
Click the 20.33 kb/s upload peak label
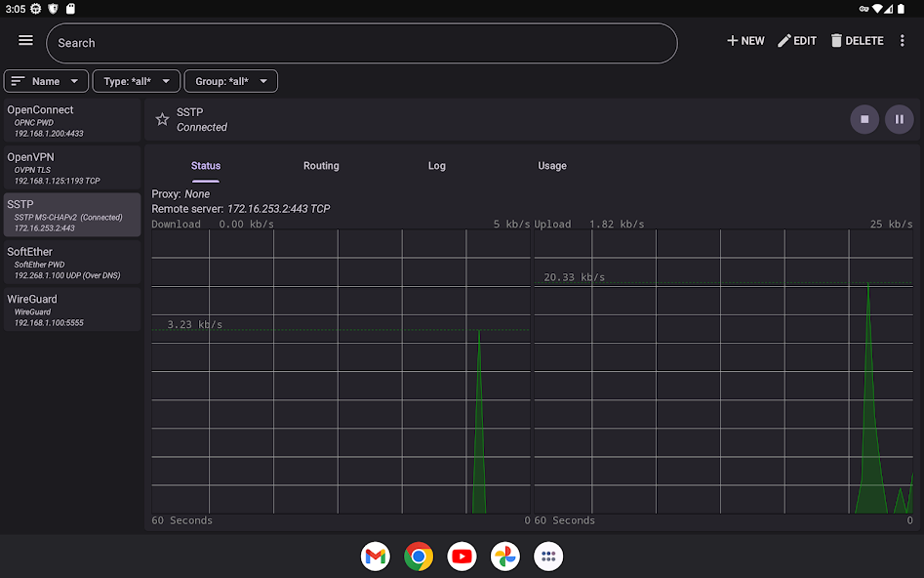click(x=574, y=277)
